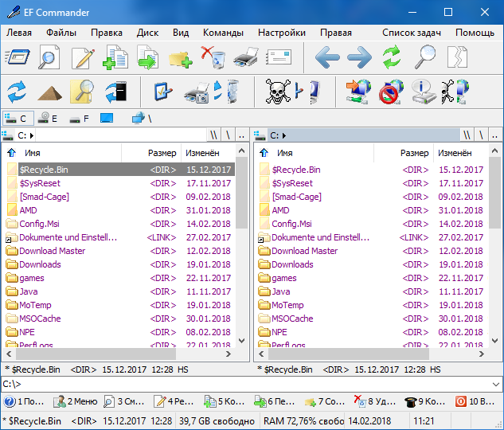Click the blue forward arrow icon
This screenshot has height=430, width=504.
point(359,57)
